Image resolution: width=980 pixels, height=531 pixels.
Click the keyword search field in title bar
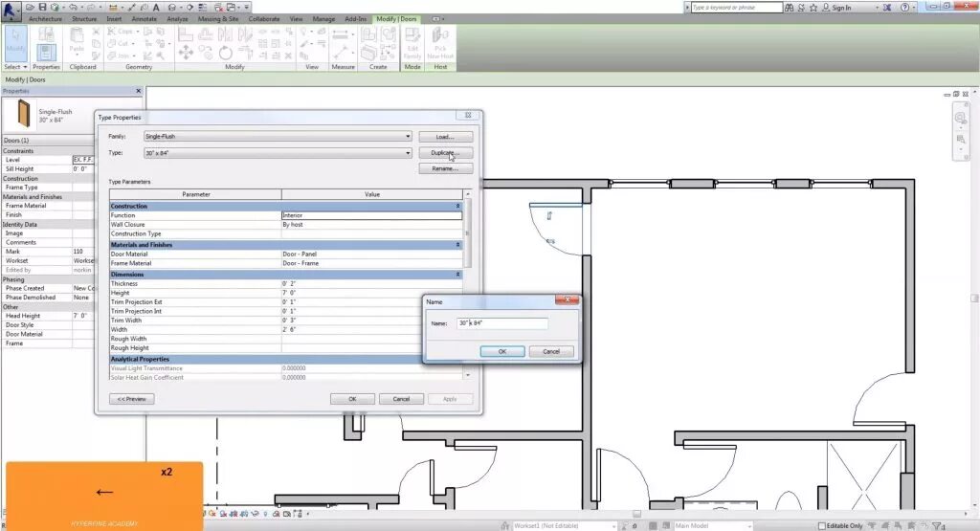point(736,8)
